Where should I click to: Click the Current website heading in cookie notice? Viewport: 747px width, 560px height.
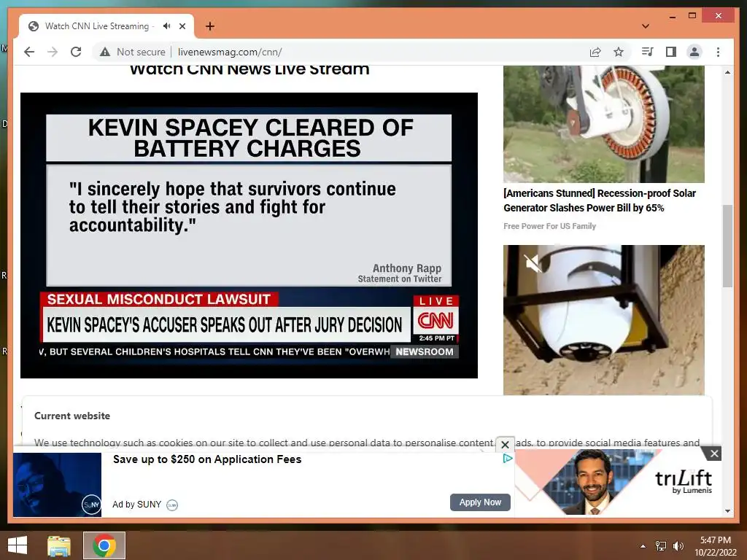coord(72,416)
